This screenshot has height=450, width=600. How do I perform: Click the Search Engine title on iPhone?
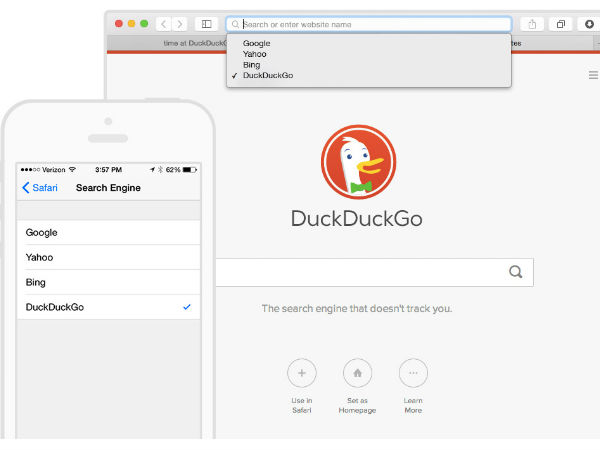[x=108, y=188]
